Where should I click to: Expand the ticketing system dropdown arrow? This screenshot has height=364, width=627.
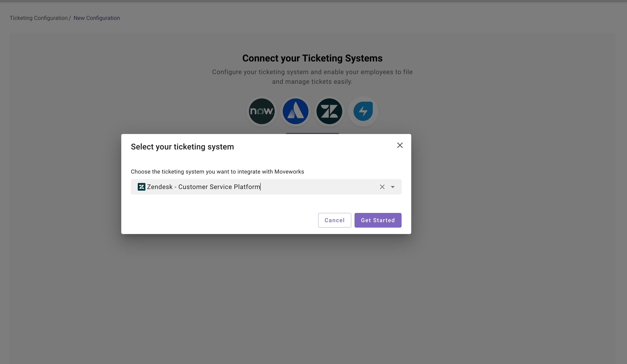tap(393, 187)
